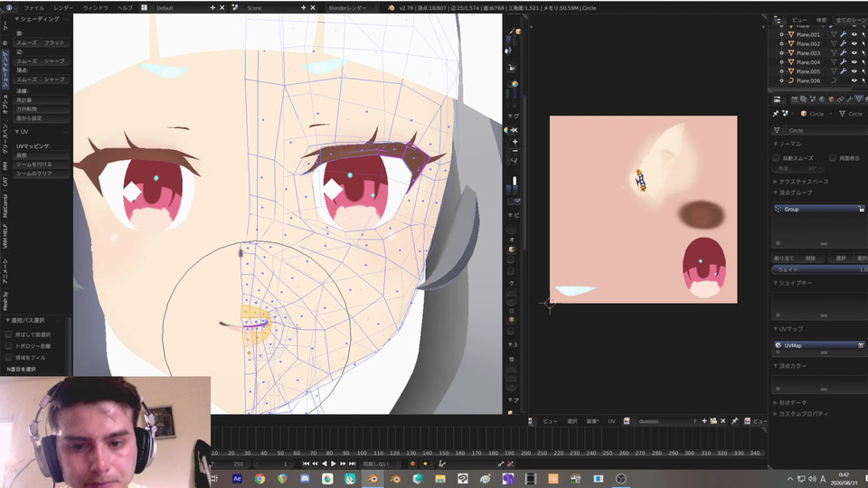868x488 pixels.
Task: Enable the 両面表示 checkbox
Action: (831, 157)
